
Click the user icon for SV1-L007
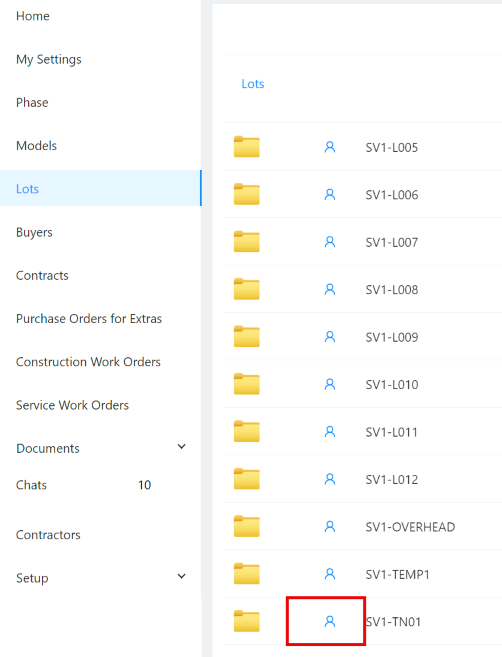click(330, 242)
